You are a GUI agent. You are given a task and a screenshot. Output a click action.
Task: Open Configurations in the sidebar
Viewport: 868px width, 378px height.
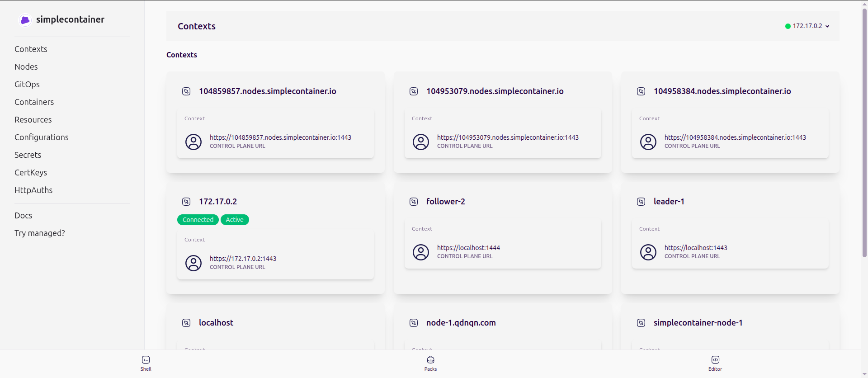pos(42,137)
